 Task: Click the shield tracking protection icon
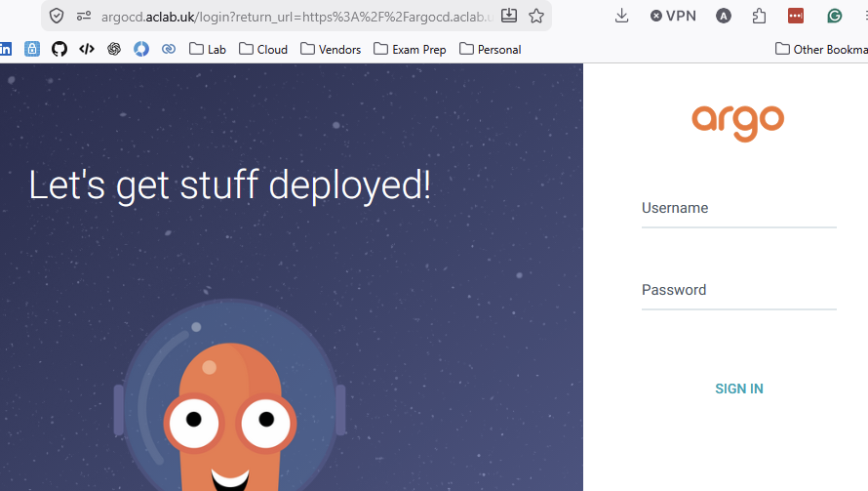coord(57,16)
